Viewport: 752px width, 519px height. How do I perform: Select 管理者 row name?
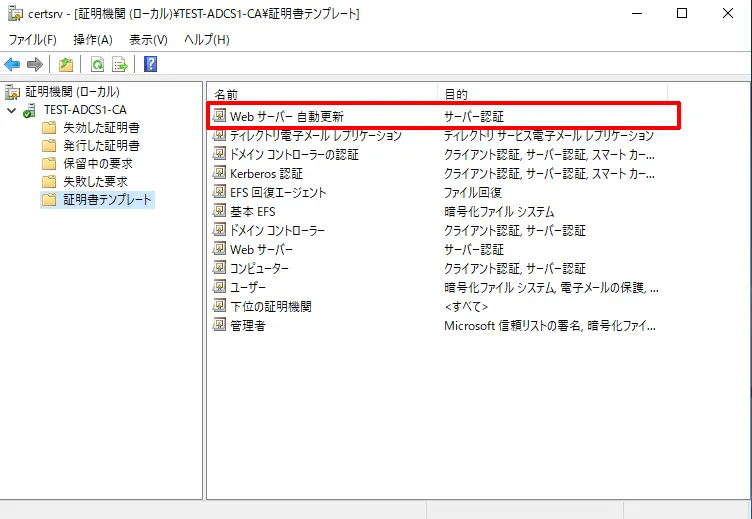tap(247, 326)
